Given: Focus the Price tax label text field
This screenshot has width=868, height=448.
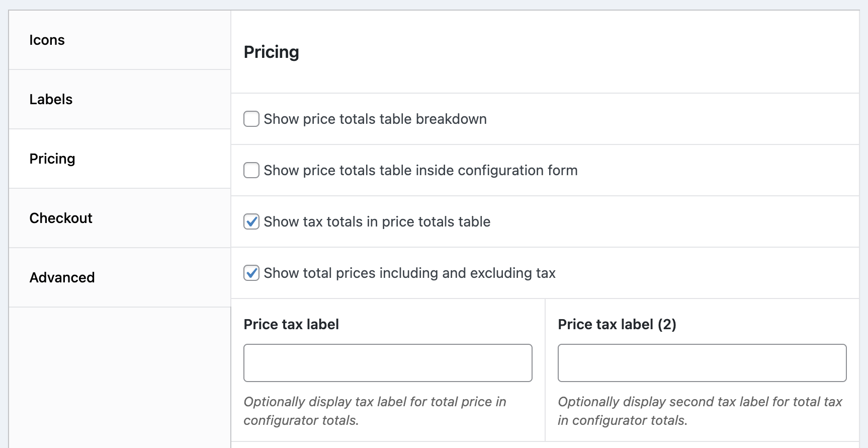Looking at the screenshot, I should 388,363.
